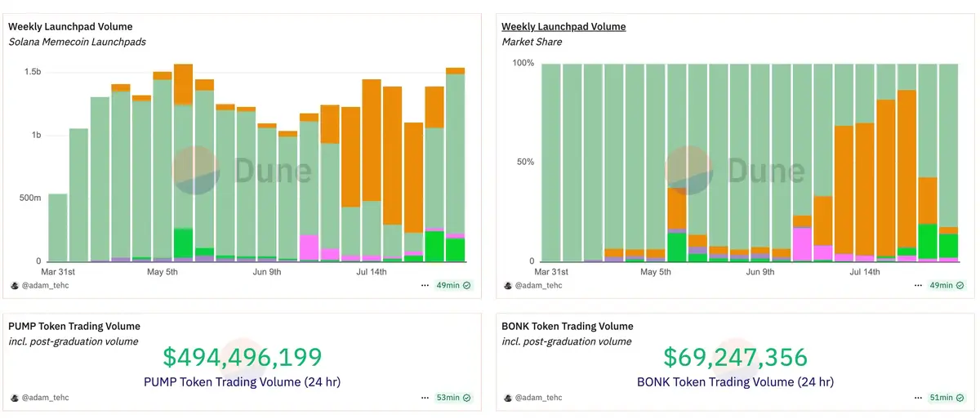
Task: Expand the three-dot options for the PUMP Token panel
Action: tap(425, 398)
